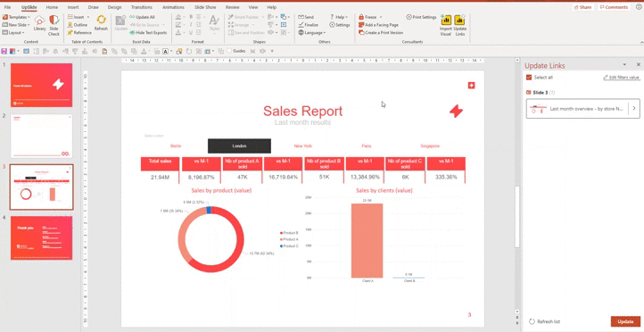Open the Help dropdown
The height and width of the screenshot is (332, 644).
pyautogui.click(x=339, y=17)
